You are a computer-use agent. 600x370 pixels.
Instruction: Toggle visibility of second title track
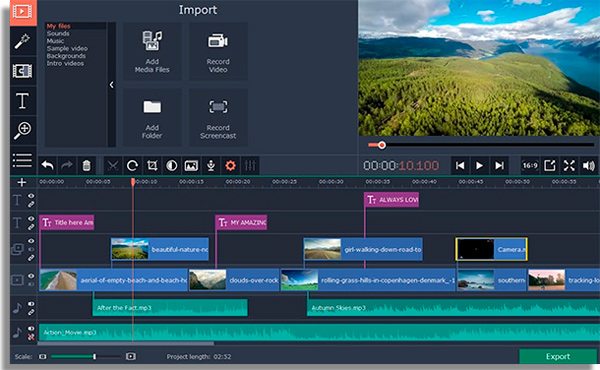(x=31, y=218)
